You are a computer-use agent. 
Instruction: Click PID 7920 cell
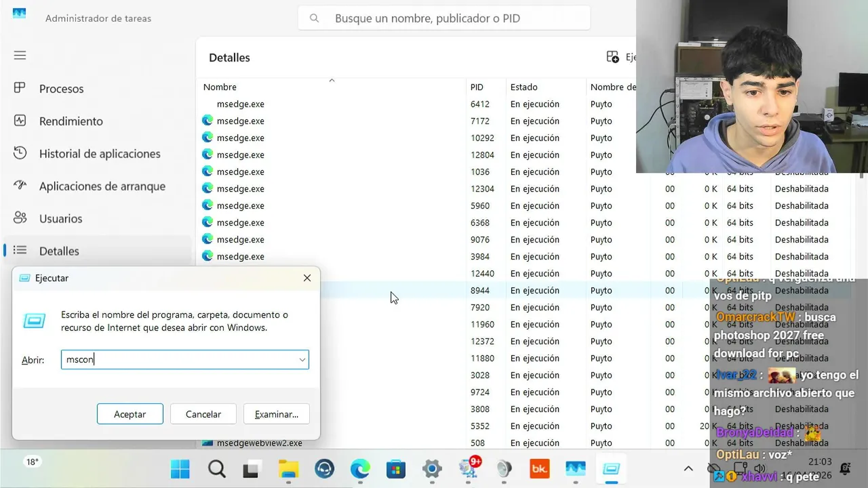(480, 307)
